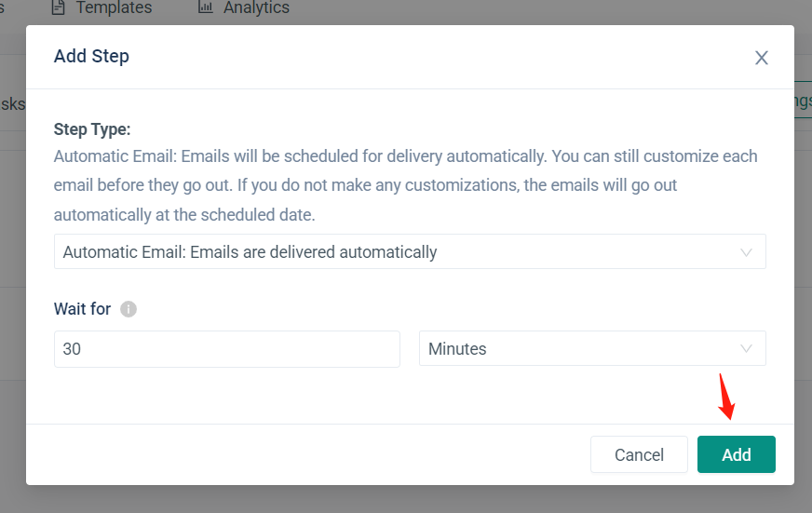Viewport: 812px width, 513px height.
Task: Click the Analytics bar chart icon
Action: pos(206,7)
